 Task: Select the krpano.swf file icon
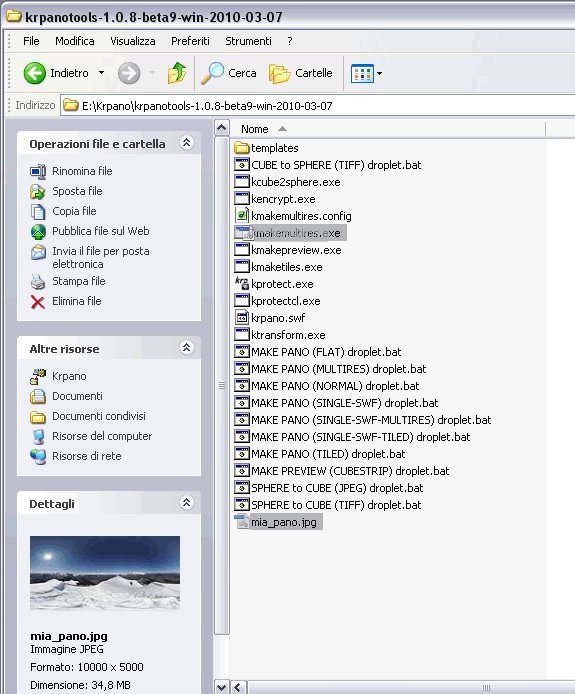click(x=242, y=318)
